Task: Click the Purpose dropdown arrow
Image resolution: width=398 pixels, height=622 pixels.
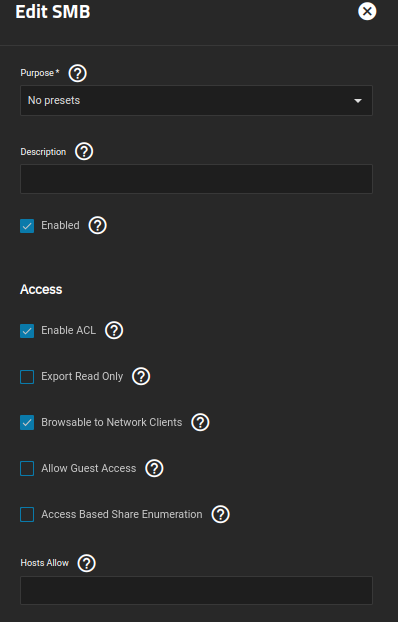Action: click(358, 101)
